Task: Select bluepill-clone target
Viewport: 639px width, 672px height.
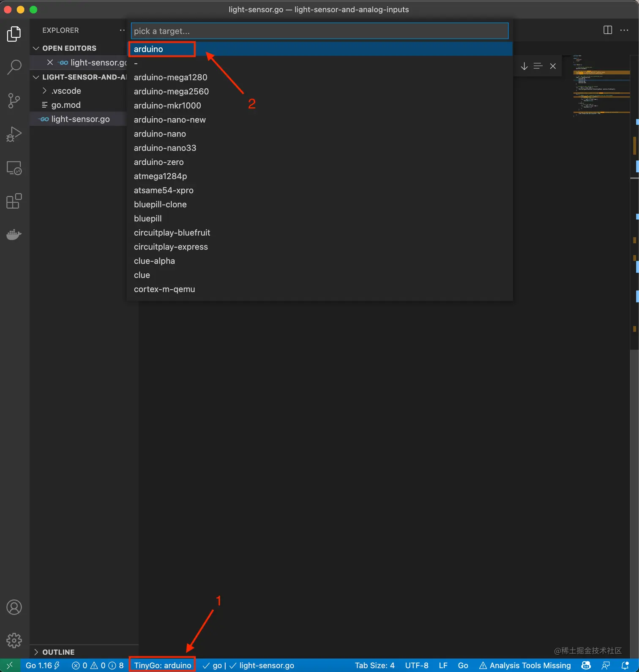Action: click(320, 204)
